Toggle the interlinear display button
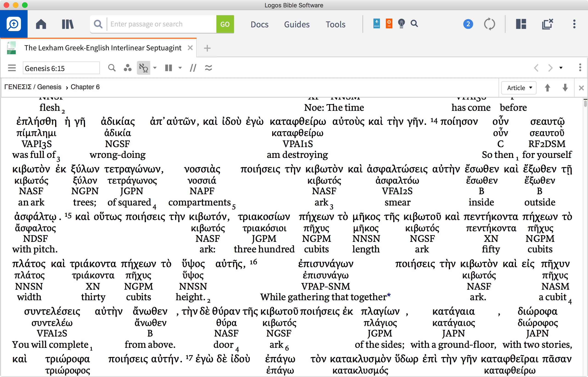This screenshot has height=377, width=588. coord(143,68)
